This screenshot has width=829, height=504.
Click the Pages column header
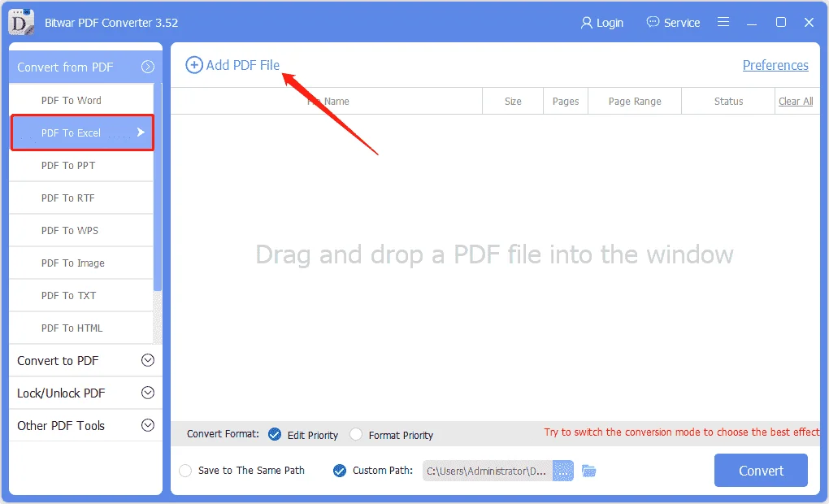pos(566,101)
